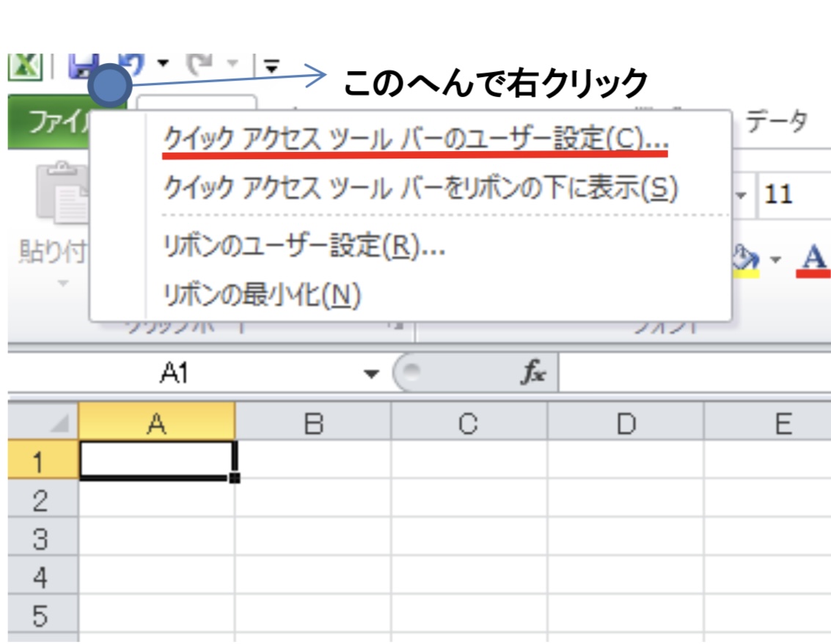The image size is (831, 644).
Task: Click the red font color A icon
Action: [x=813, y=259]
